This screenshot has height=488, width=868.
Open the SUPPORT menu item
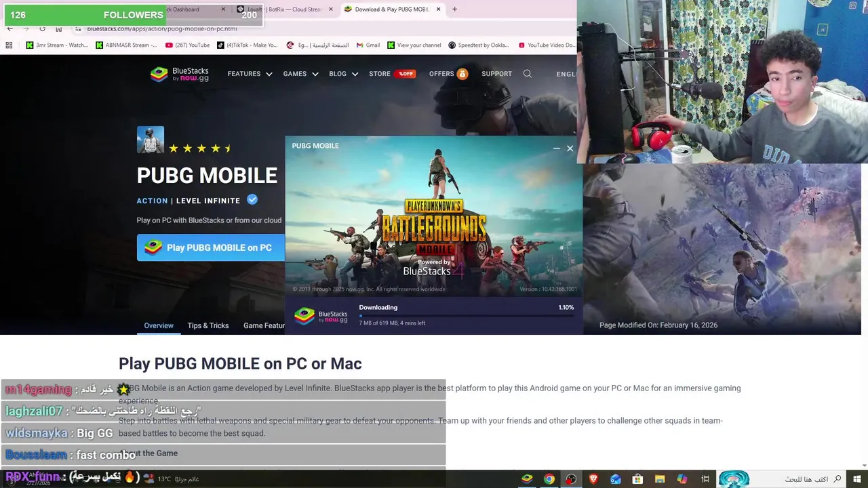click(x=496, y=74)
